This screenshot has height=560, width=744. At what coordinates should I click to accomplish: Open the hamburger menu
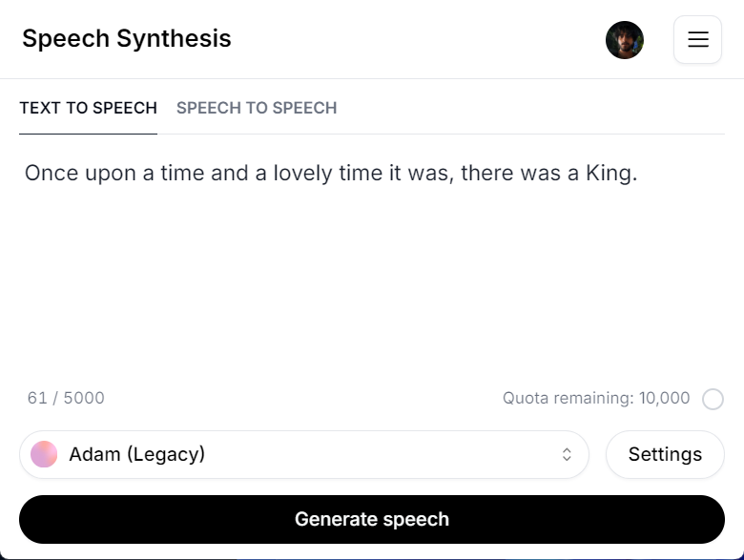point(697,40)
